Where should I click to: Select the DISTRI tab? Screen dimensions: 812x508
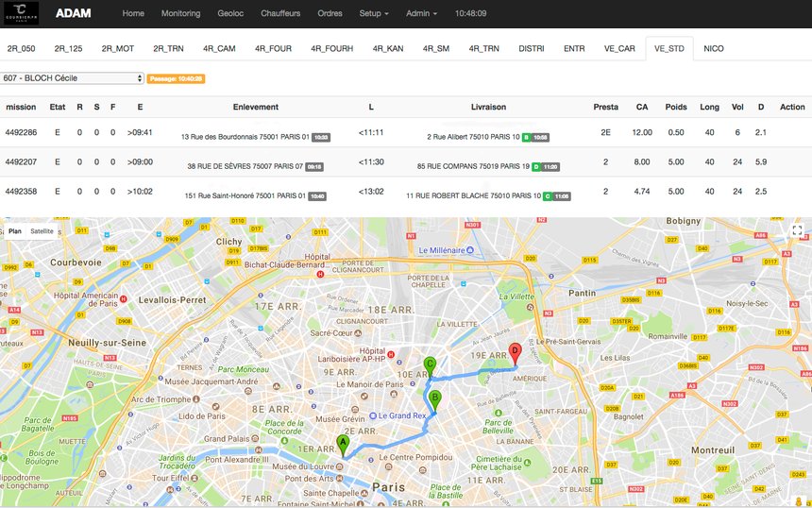pos(532,49)
